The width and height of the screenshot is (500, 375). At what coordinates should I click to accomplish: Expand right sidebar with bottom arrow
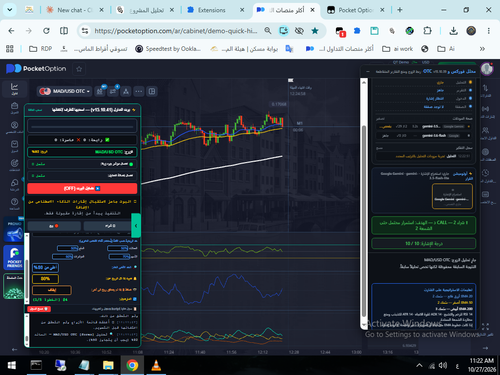coord(485,348)
